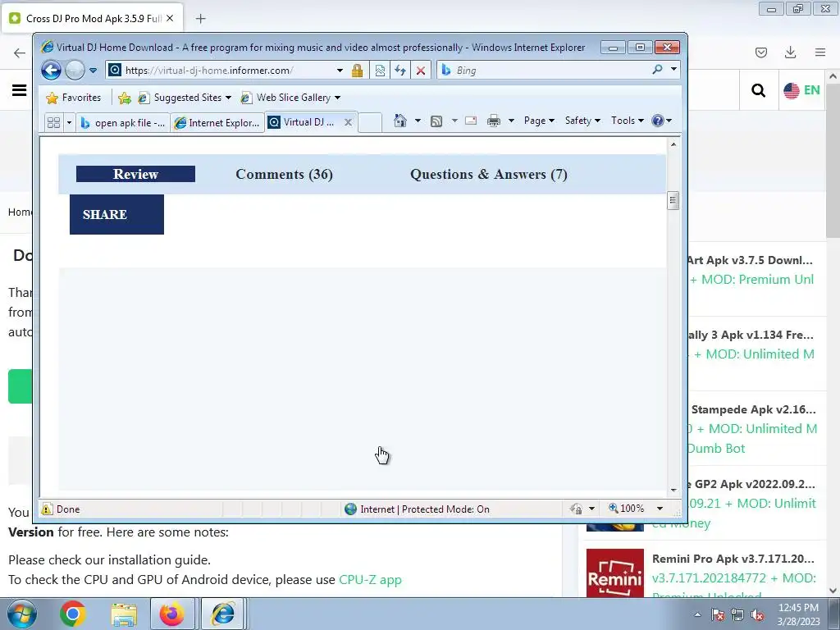Click the website search magnifier icon
The height and width of the screenshot is (630, 840).
758,90
